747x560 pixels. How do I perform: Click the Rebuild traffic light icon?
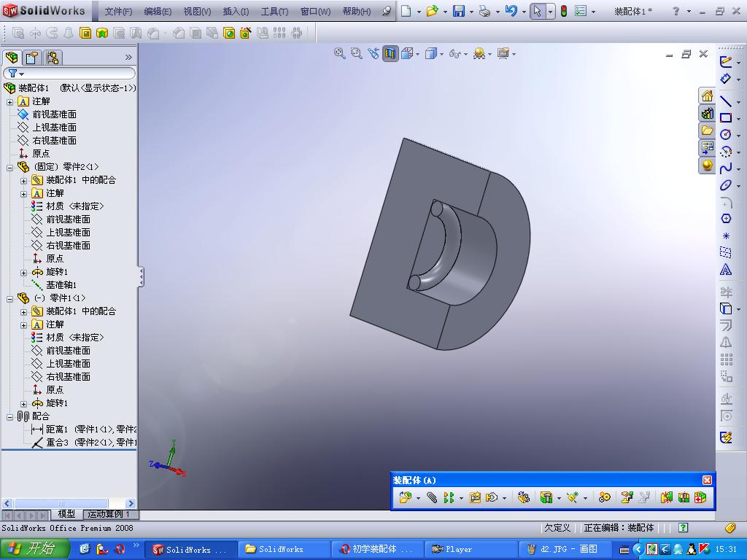tap(564, 11)
